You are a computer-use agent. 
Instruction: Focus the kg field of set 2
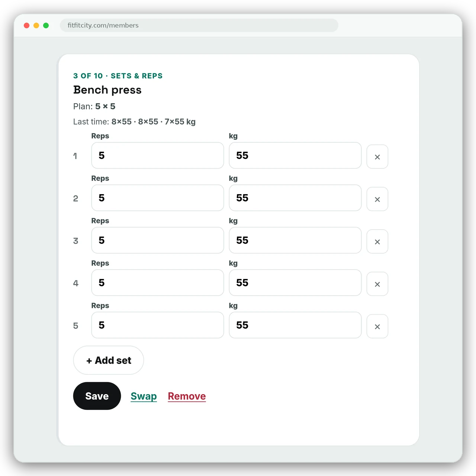pyautogui.click(x=295, y=198)
